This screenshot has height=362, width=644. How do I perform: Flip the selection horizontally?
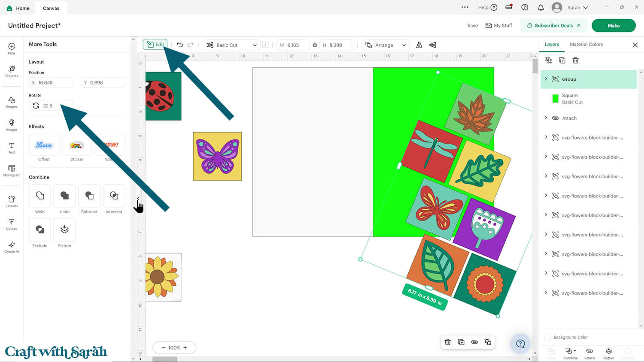[x=419, y=45]
